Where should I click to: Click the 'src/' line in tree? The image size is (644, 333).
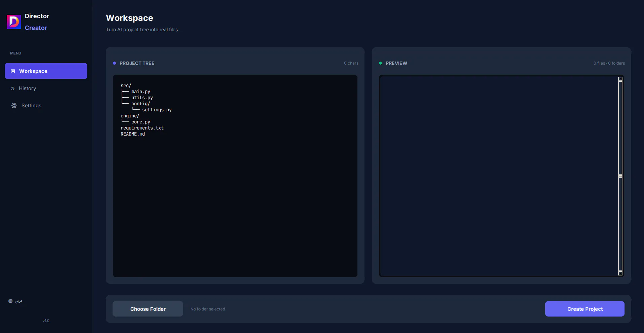[126, 85]
